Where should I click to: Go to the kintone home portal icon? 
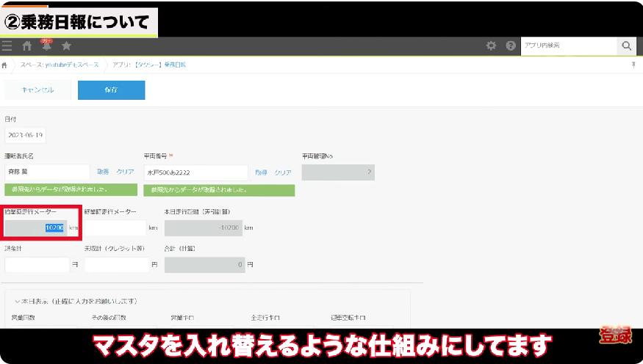27,45
